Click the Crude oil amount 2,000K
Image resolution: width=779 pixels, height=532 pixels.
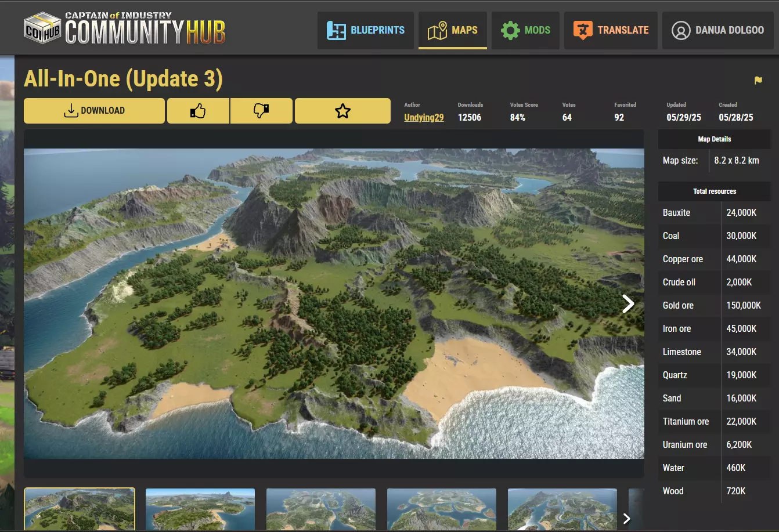740,282
